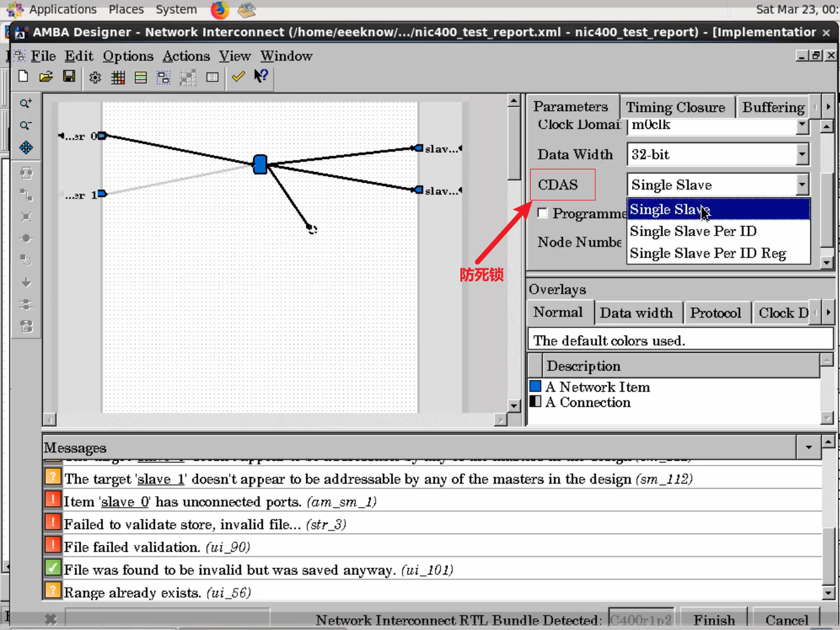Choose Single Slave from CDAS list
Viewport: 840px width, 630px height.
tap(718, 209)
